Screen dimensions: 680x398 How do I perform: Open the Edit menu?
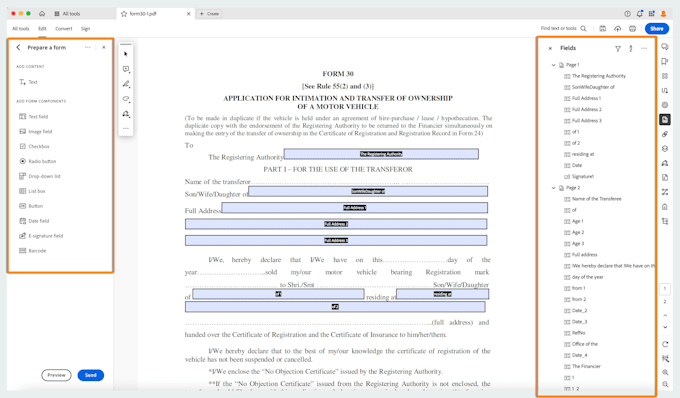click(42, 29)
